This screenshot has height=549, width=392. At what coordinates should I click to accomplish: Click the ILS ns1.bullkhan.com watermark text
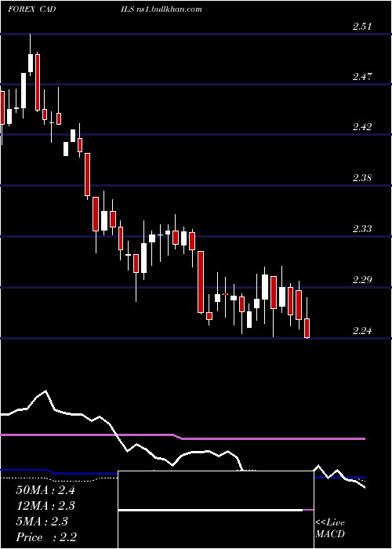(160, 9)
